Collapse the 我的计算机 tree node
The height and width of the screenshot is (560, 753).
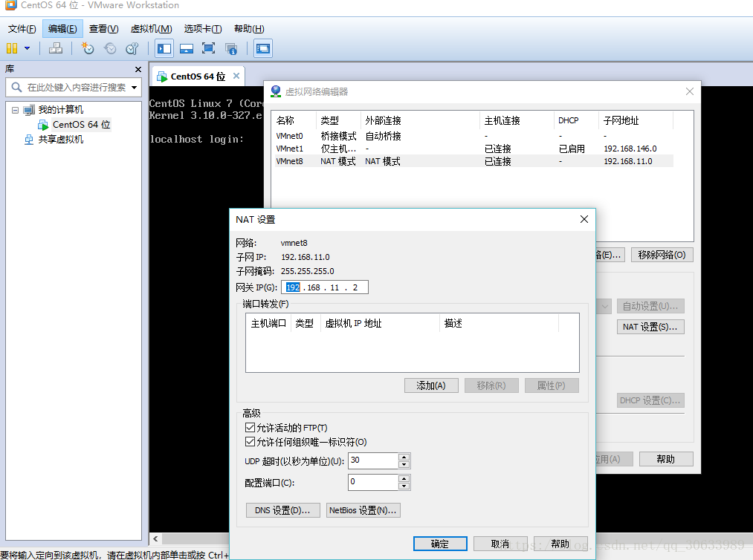point(15,110)
